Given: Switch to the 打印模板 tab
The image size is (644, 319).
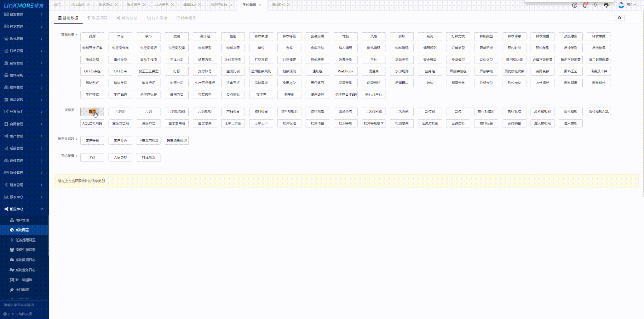Looking at the screenshot, I should pyautogui.click(x=157, y=18).
